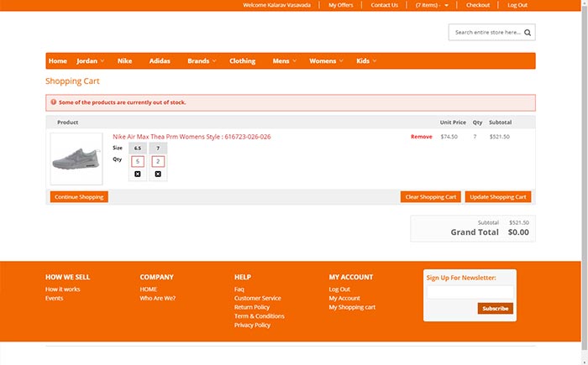Open the My Account footer link

[344, 298]
